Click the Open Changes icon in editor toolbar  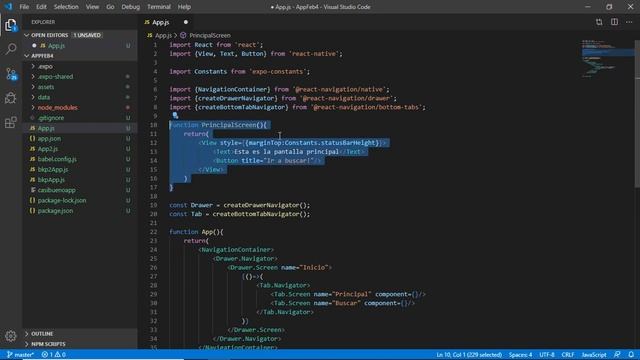pos(599,22)
